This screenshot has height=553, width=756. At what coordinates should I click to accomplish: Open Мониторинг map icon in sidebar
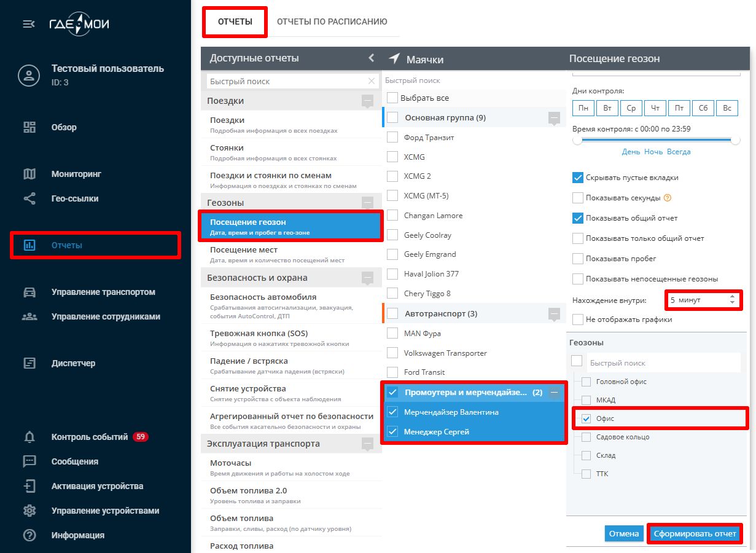coord(29,174)
